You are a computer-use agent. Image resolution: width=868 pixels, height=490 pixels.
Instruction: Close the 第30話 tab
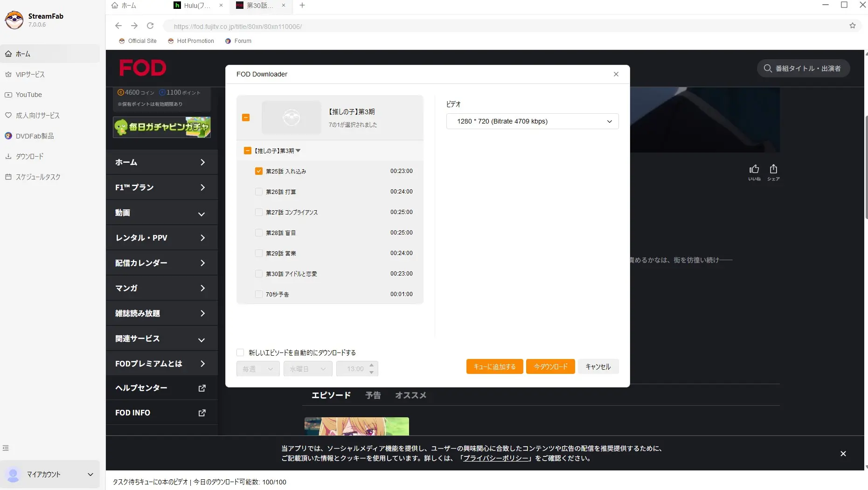[284, 5]
